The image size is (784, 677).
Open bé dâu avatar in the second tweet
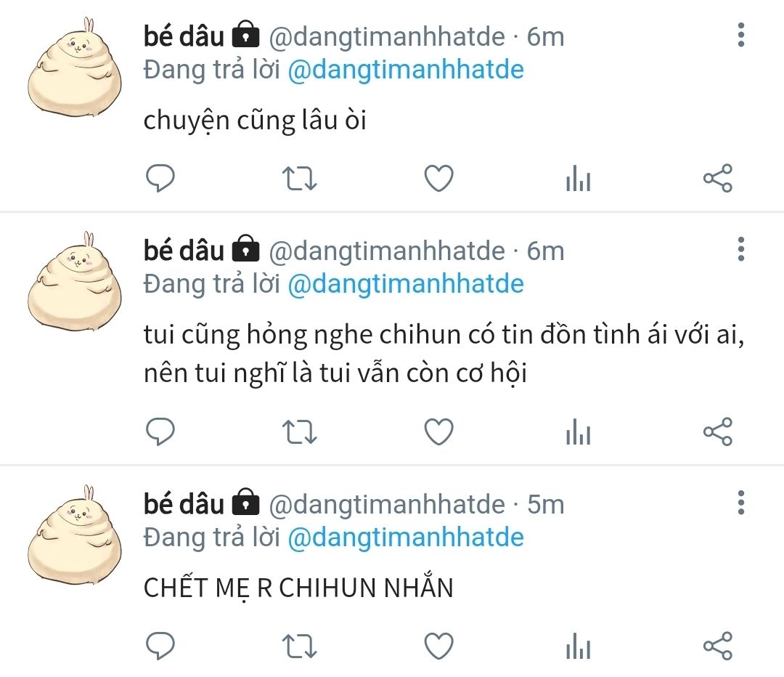pyautogui.click(x=75, y=282)
